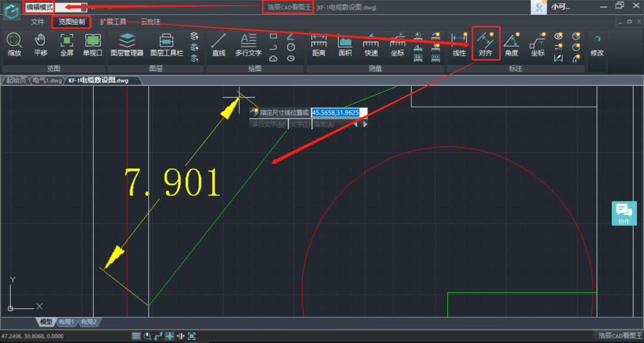Activate the 平移 pan hand tool
This screenshot has width=644, height=343.
[41, 44]
